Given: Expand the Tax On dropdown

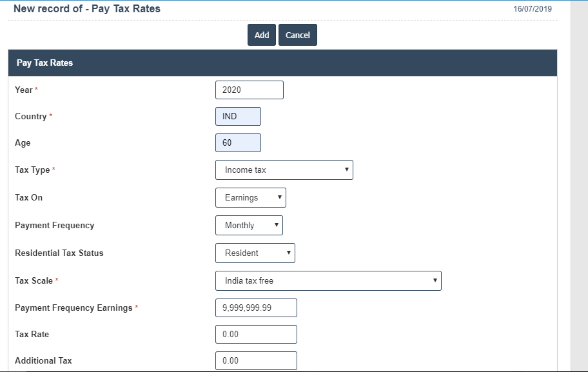Looking at the screenshot, I should click(250, 198).
